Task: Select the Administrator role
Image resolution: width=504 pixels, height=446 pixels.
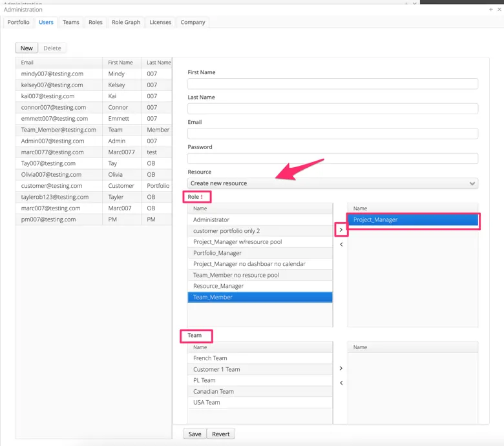Action: coord(260,219)
